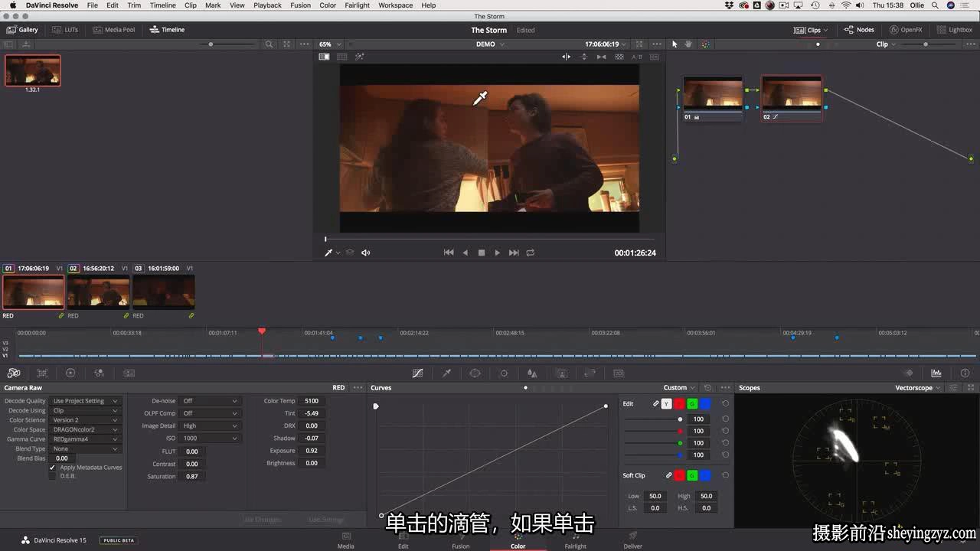Select node 01 in the node graph
This screenshot has height=551, width=980.
point(713,99)
